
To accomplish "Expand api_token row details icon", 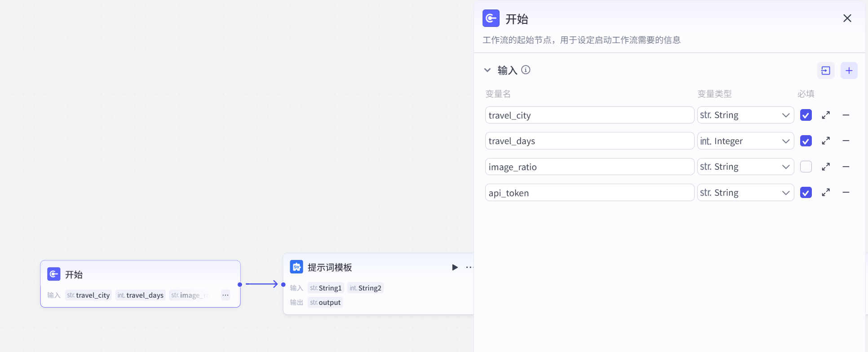I will click(x=826, y=193).
